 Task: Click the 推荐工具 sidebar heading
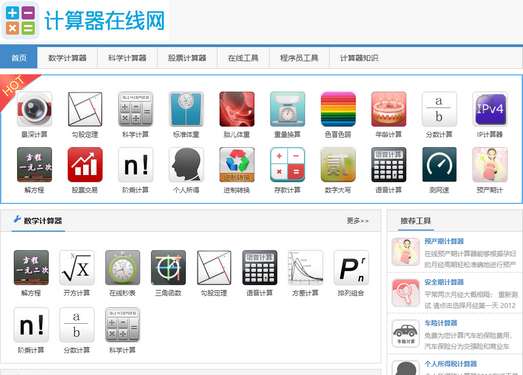pyautogui.click(x=416, y=221)
